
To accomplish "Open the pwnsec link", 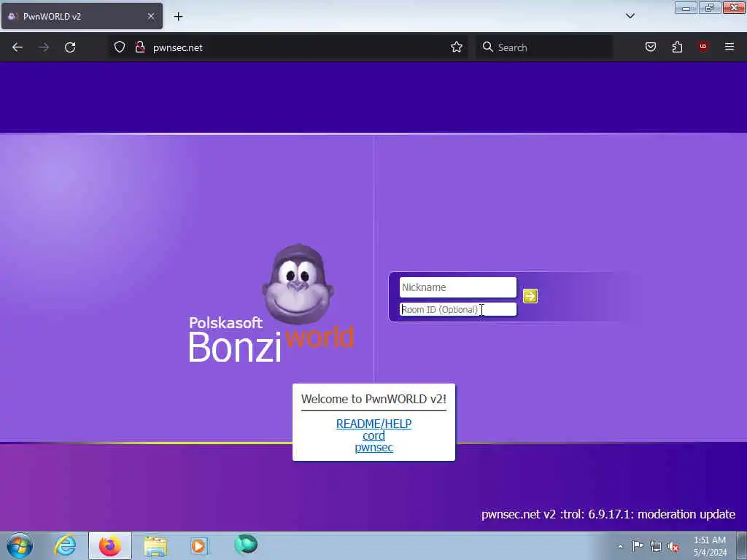I will 374,448.
